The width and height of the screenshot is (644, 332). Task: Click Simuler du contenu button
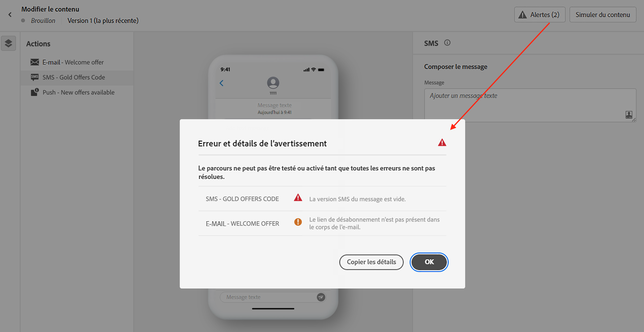coord(602,15)
